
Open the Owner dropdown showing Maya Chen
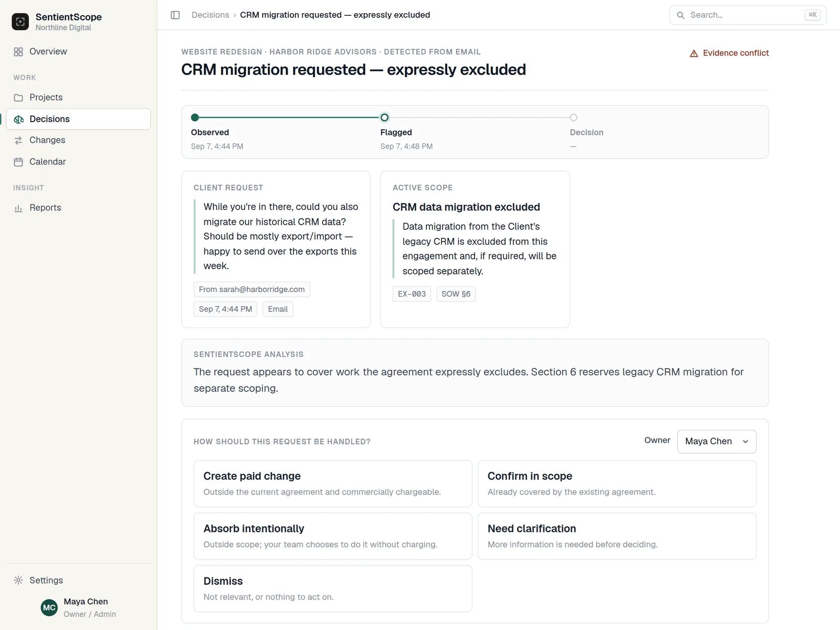(717, 442)
